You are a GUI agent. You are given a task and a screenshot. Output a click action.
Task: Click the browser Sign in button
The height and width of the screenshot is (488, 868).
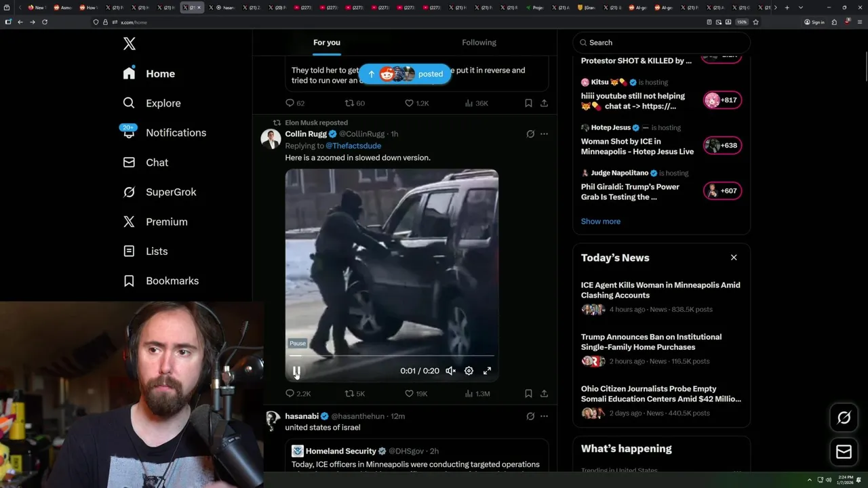814,22
